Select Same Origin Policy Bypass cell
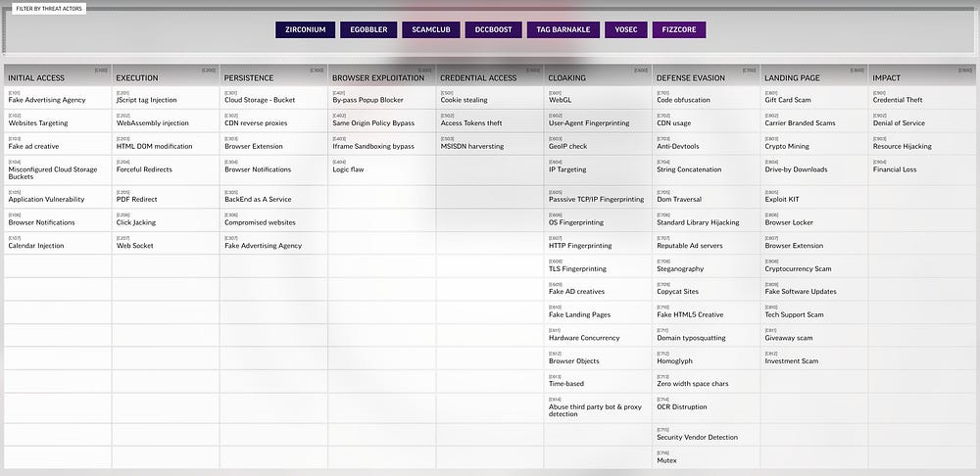The image size is (980, 476). coord(382,120)
